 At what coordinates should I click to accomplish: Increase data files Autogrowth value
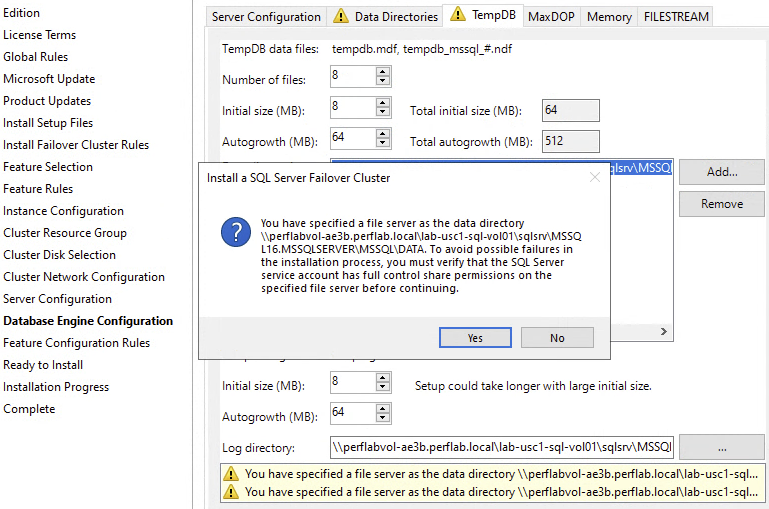pyautogui.click(x=383, y=132)
